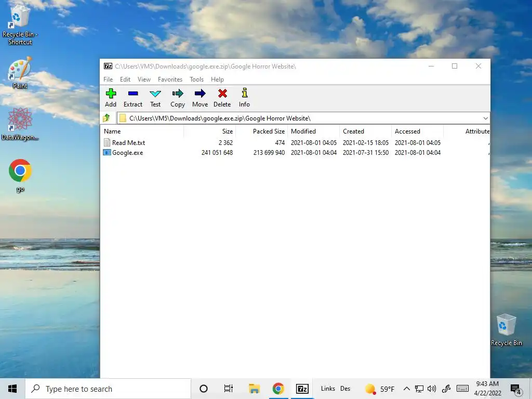Click the size value 2 362
Viewport: 532px width, 399px height.
point(225,143)
